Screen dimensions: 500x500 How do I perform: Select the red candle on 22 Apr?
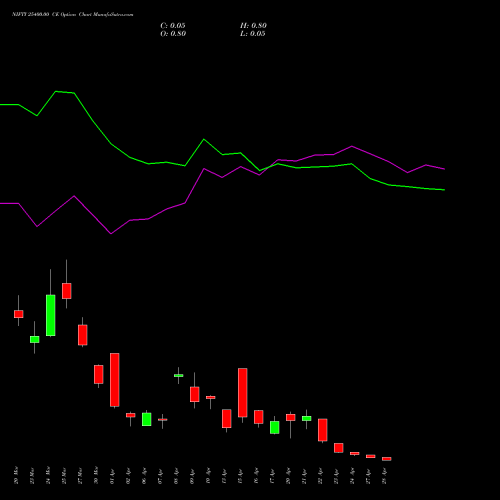tap(323, 430)
